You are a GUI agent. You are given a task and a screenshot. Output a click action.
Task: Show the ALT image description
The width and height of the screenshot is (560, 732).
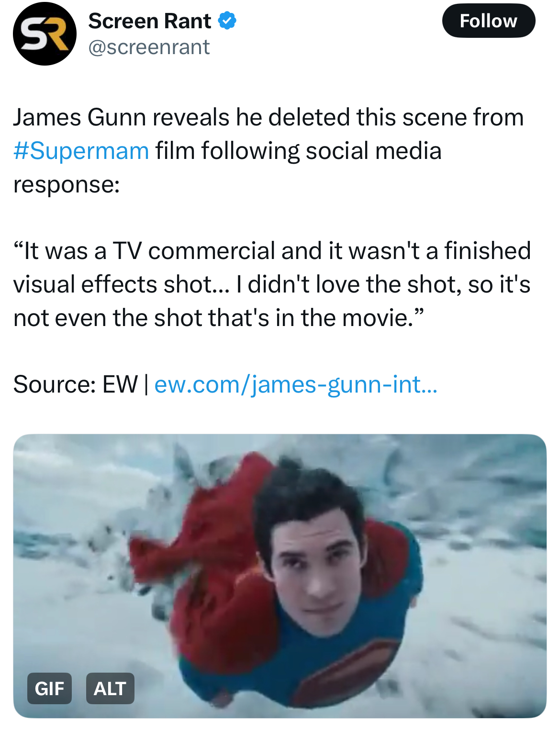[x=110, y=688]
